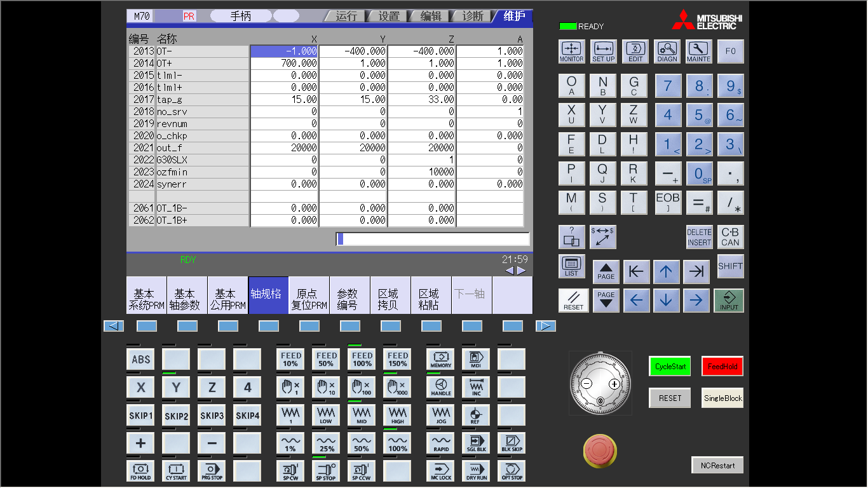
Task: Open the LIST key
Action: (571, 266)
